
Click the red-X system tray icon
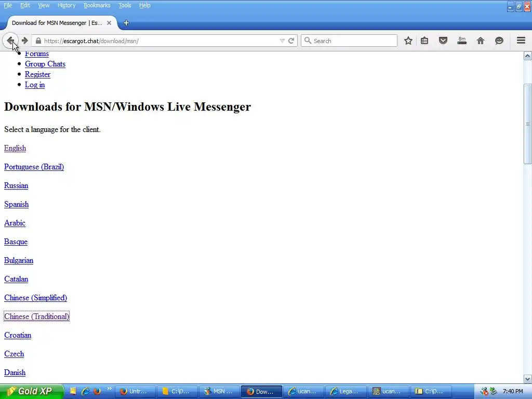484,392
